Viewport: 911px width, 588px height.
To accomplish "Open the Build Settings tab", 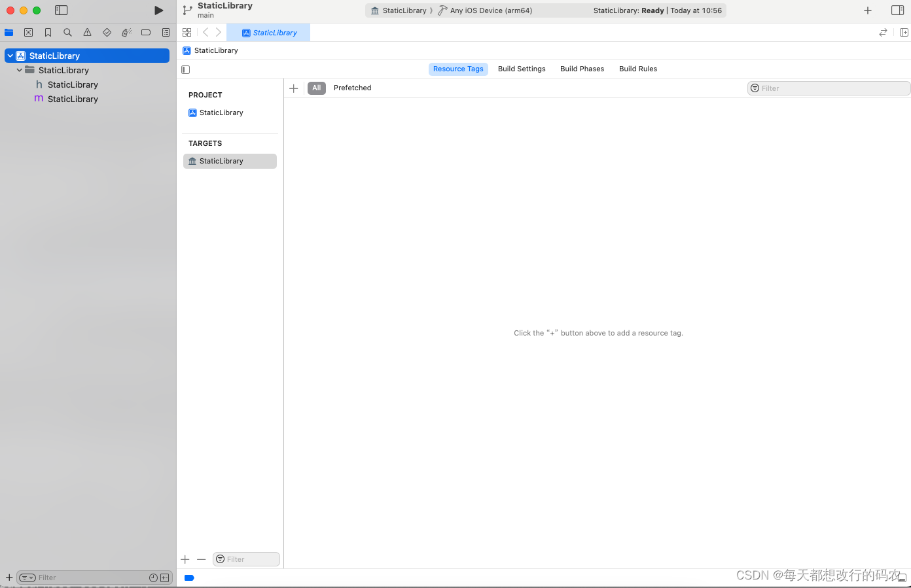I will click(x=522, y=69).
